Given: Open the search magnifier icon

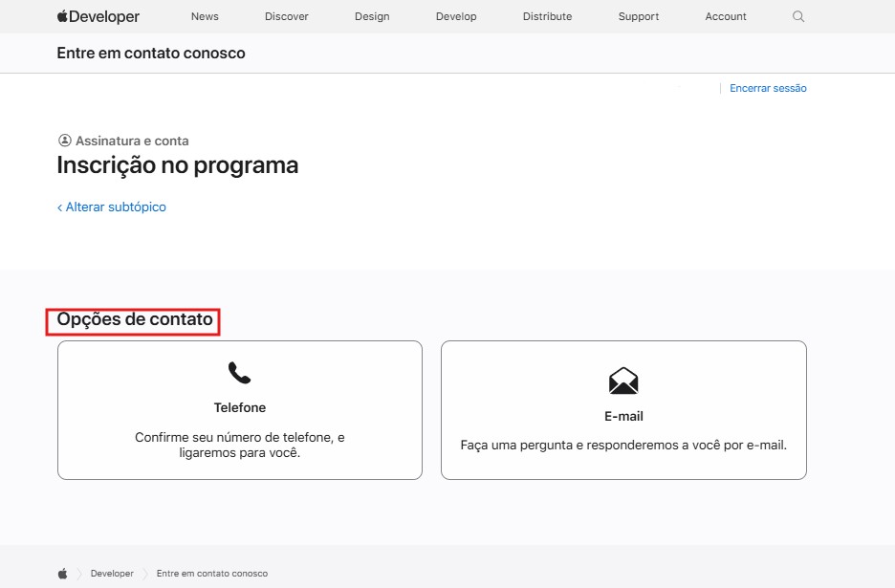Looking at the screenshot, I should coord(797,16).
